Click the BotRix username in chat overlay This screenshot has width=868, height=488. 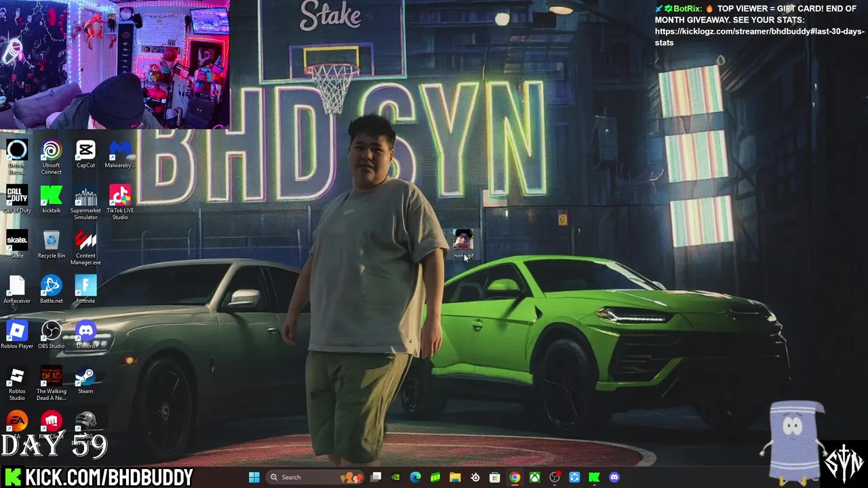click(687, 9)
